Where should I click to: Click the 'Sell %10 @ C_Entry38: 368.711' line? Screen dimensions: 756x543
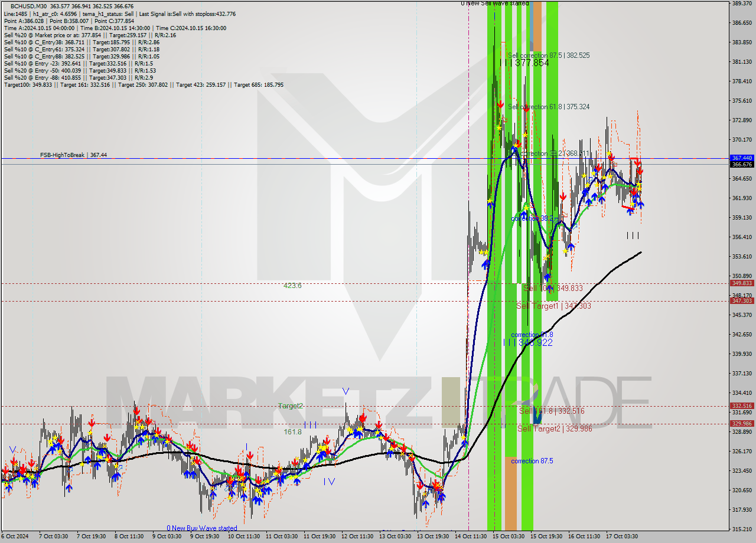coord(82,42)
